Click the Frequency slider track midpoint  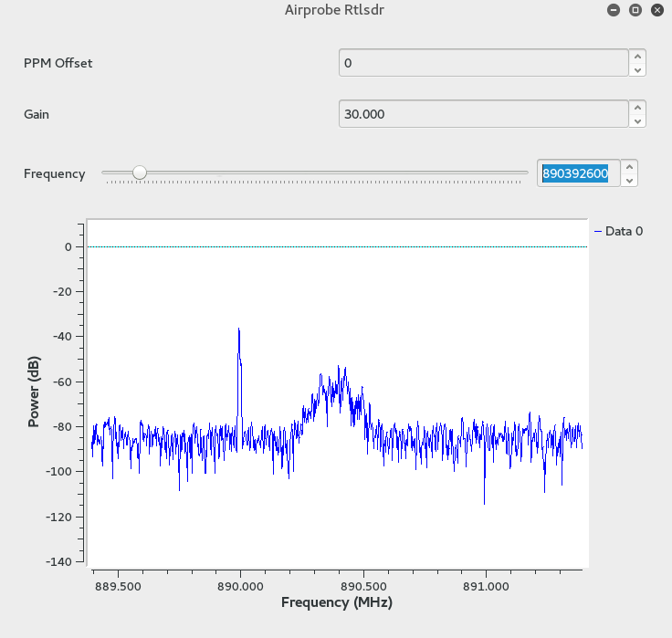[x=315, y=173]
